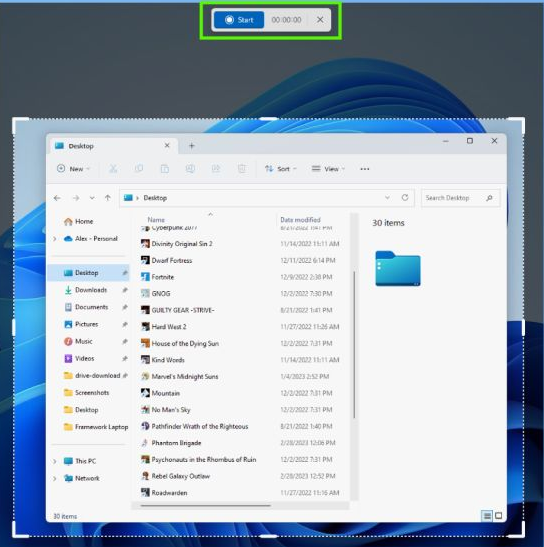Image resolution: width=544 pixels, height=547 pixels.
Task: Select the GNOG shortcut
Action: tap(156, 294)
